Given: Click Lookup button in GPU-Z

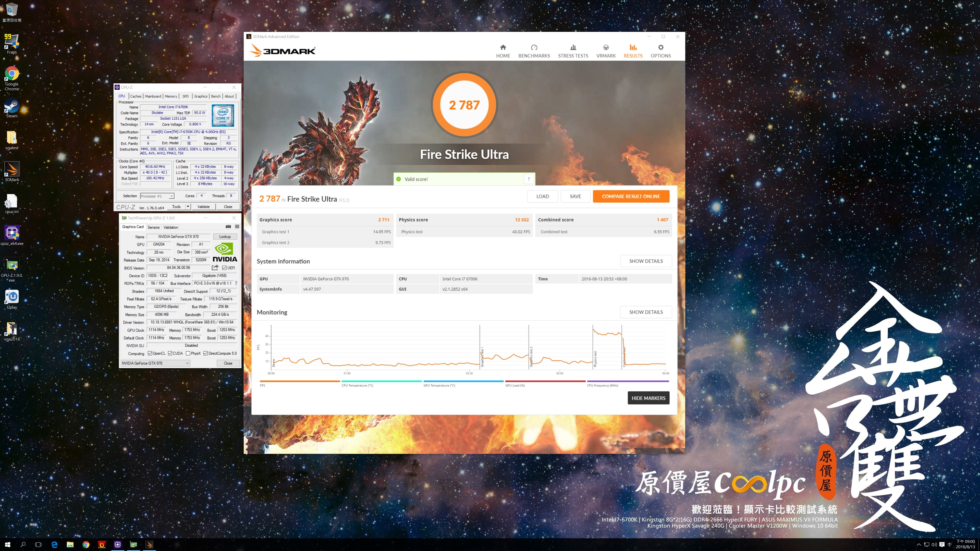Looking at the screenshot, I should coord(225,236).
